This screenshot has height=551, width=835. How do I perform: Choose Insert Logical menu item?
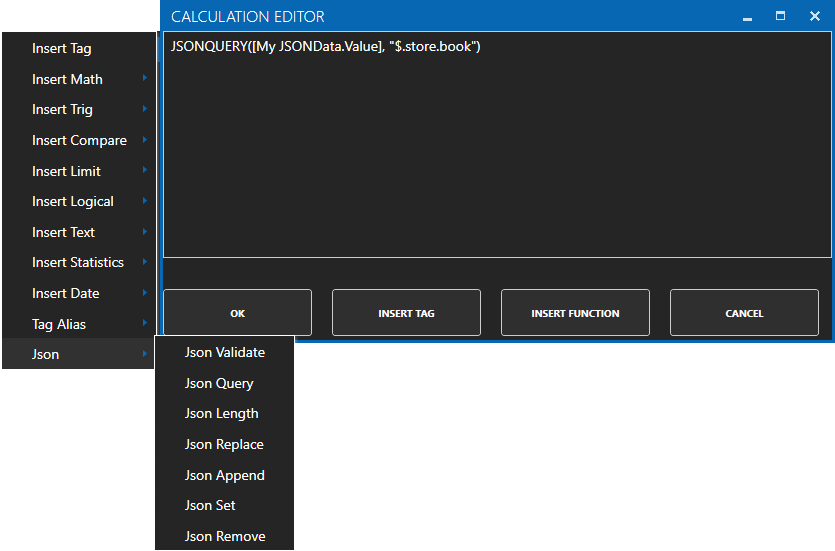point(73,201)
